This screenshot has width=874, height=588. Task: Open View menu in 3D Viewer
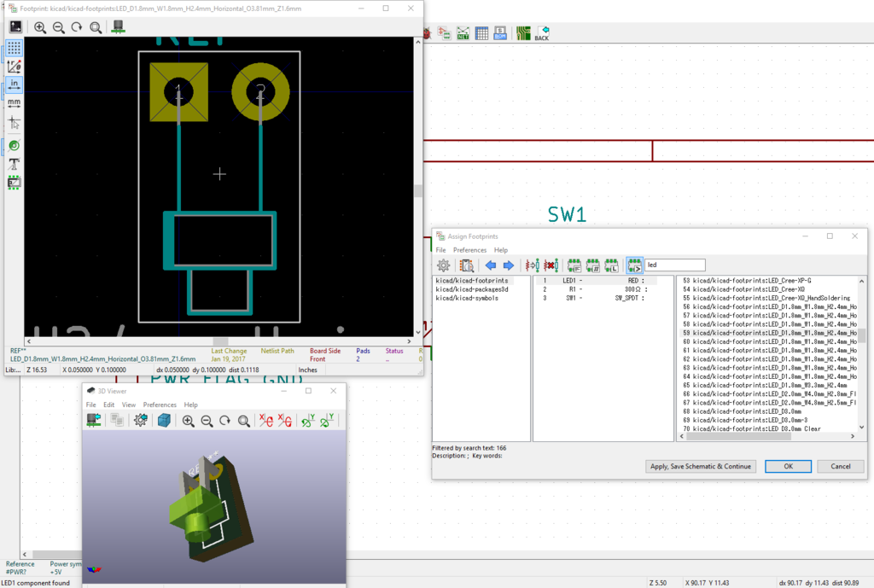pos(129,405)
